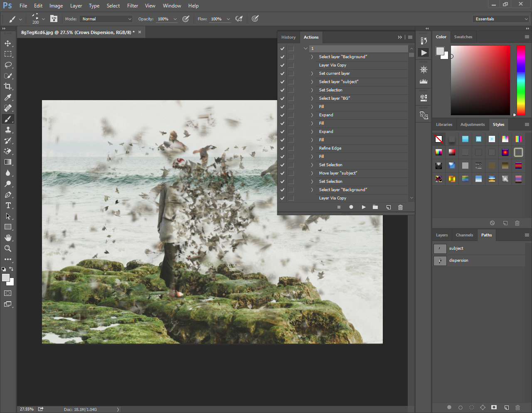Toggle dialog box for Set current layer
Screen dimensions: 532x413
coord(291,74)
